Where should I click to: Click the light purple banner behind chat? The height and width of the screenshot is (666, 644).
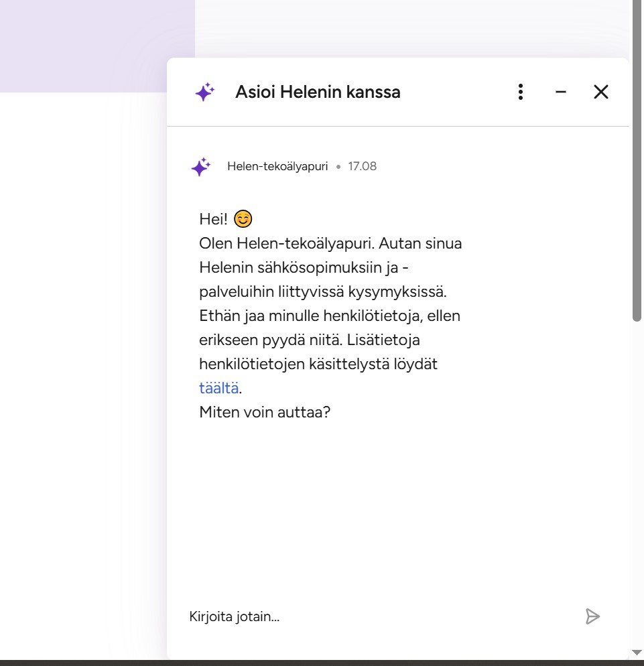point(94,46)
